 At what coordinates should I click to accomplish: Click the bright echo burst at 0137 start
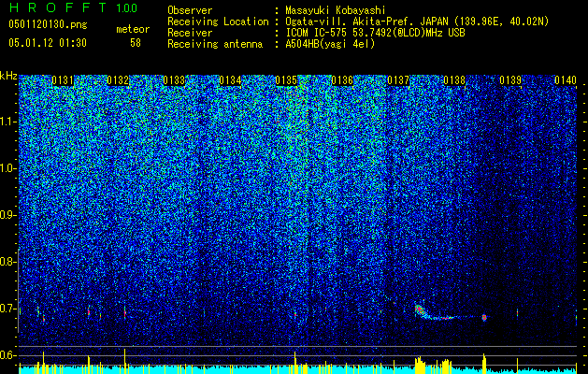coord(419,310)
